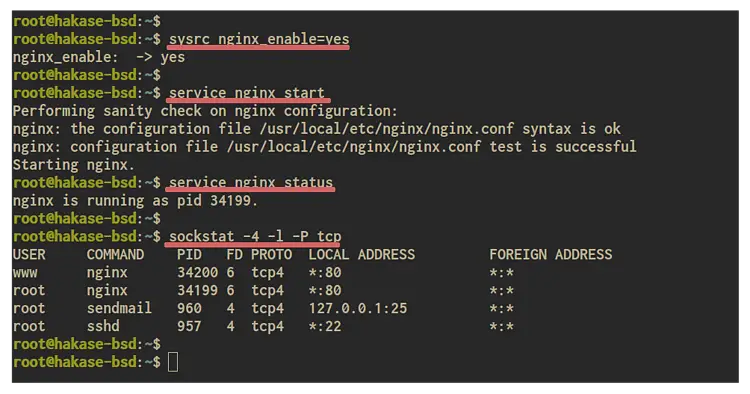Click the sendmail entry in the table
This screenshot has height=394, width=750.
(119, 308)
